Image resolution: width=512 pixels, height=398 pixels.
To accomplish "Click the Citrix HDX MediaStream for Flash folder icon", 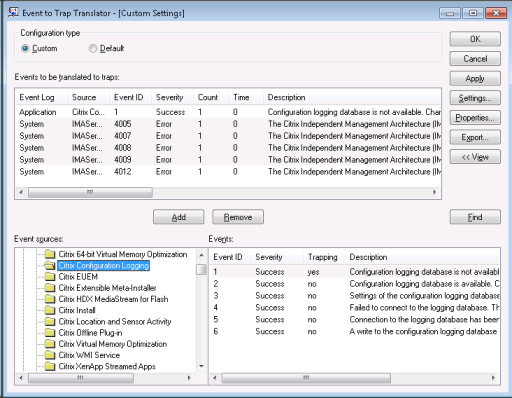I will (50, 299).
